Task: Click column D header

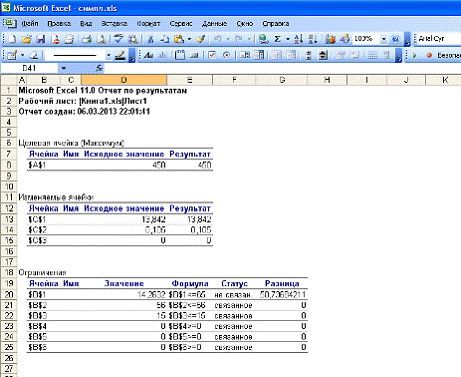Action: coord(124,80)
